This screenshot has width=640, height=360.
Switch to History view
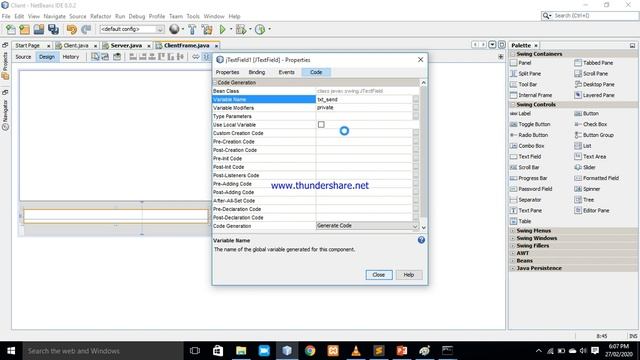point(71,57)
